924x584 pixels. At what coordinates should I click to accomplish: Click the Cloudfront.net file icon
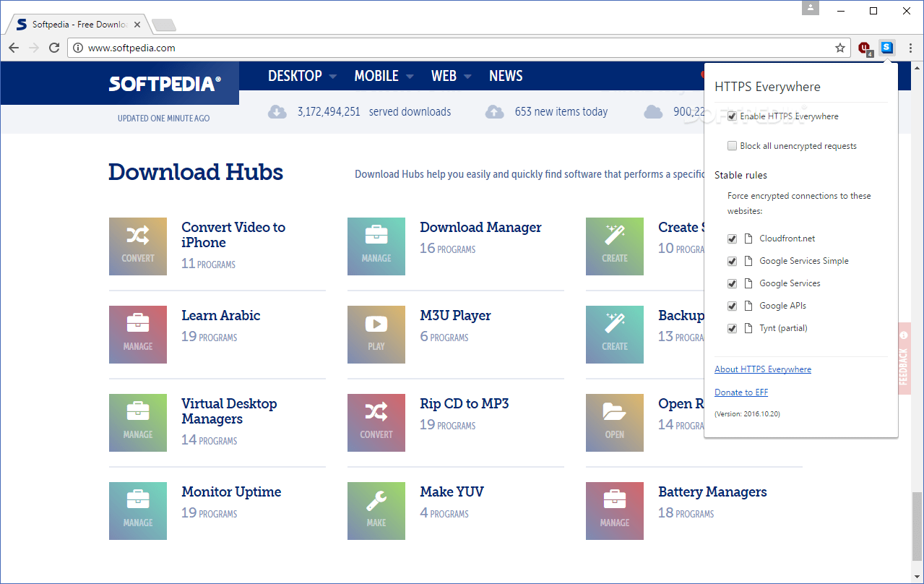748,239
